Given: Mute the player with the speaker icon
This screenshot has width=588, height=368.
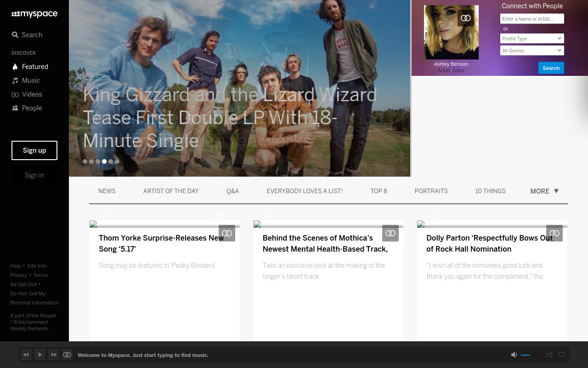Looking at the screenshot, I should pyautogui.click(x=514, y=355).
